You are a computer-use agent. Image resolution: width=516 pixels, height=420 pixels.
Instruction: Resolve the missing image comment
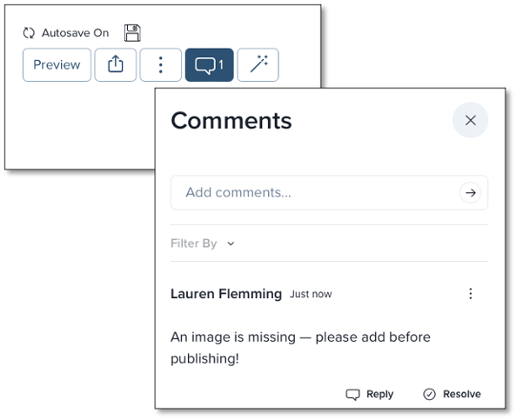pyautogui.click(x=452, y=394)
